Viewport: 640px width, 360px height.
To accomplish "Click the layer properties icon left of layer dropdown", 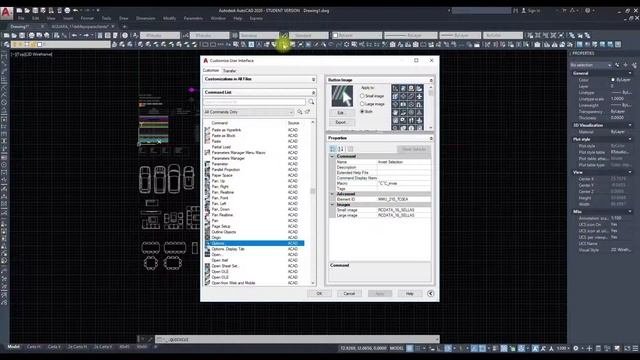I will tap(7, 44).
